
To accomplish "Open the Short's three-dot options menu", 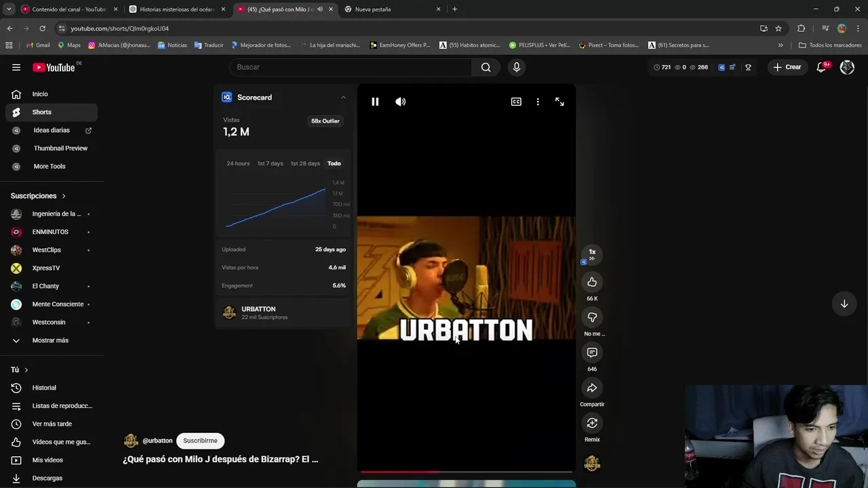I will coord(538,102).
